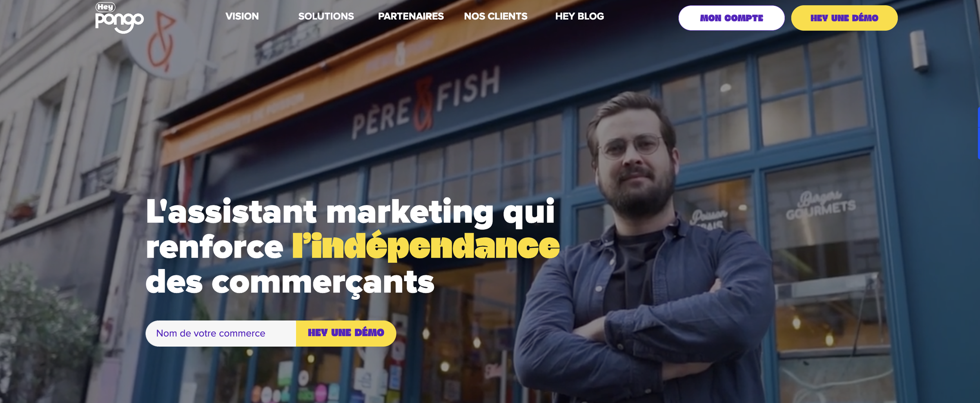Image resolution: width=980 pixels, height=403 pixels.
Task: Click the blue scrollbar thumb at right edge
Action: tap(978, 132)
